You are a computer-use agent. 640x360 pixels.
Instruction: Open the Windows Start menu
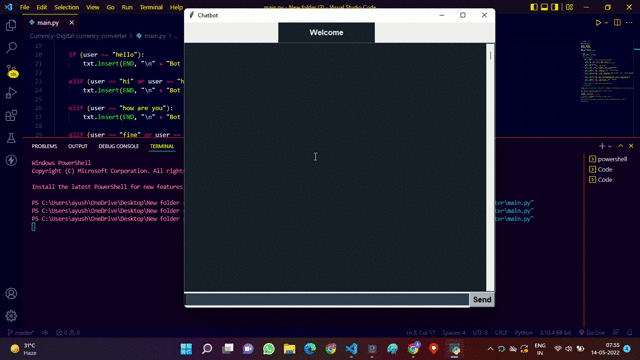coord(186,349)
